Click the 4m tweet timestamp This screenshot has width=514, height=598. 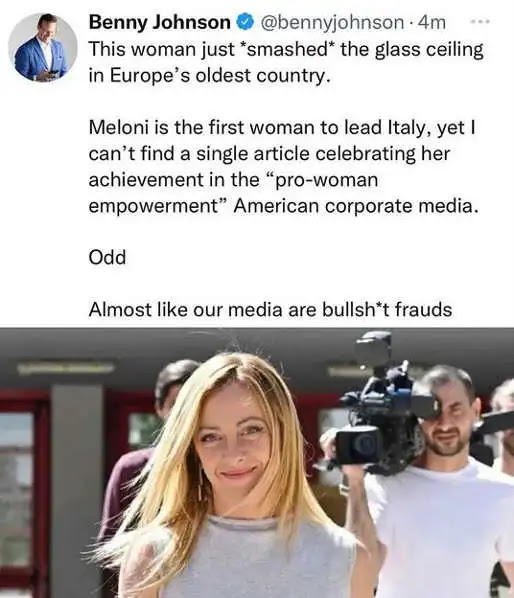432,23
